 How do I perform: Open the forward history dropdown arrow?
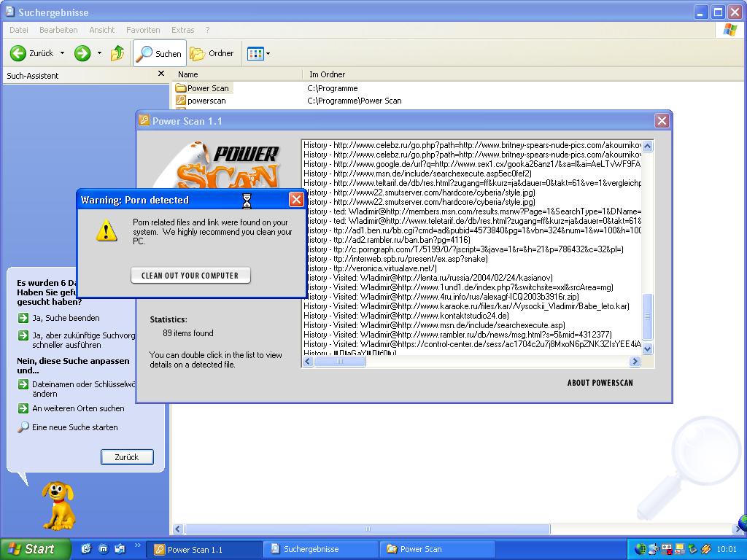99,53
